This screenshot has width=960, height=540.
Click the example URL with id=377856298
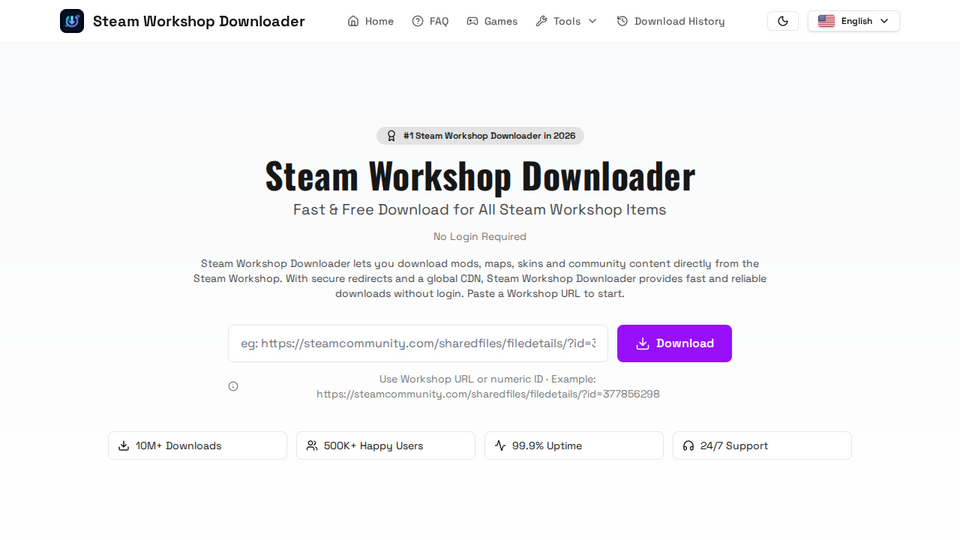tap(488, 394)
